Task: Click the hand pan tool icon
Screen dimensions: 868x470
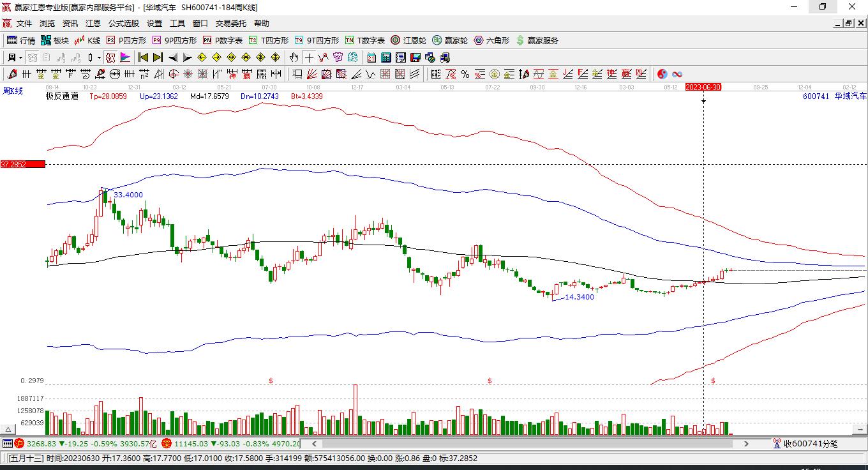Action: click(294, 57)
